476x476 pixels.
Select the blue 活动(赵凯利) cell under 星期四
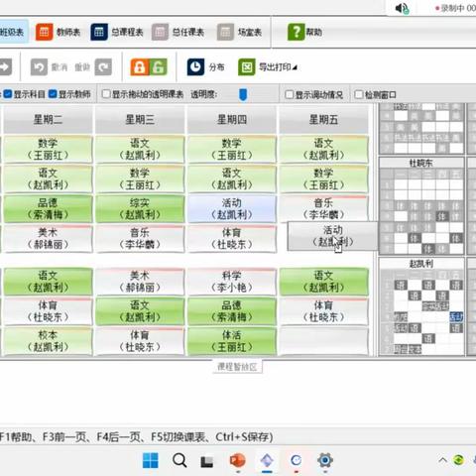pyautogui.click(x=232, y=209)
